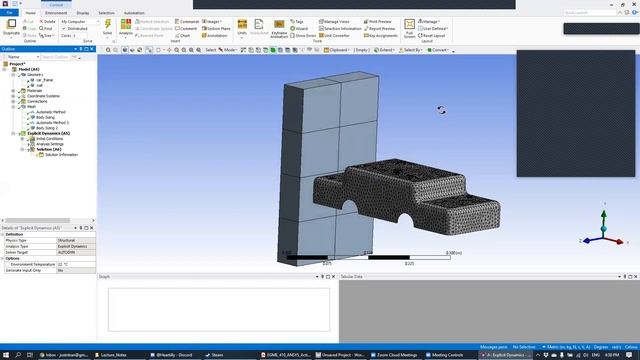Switch to the Display ribbon tab
This screenshot has width=640, height=360.
(x=83, y=13)
